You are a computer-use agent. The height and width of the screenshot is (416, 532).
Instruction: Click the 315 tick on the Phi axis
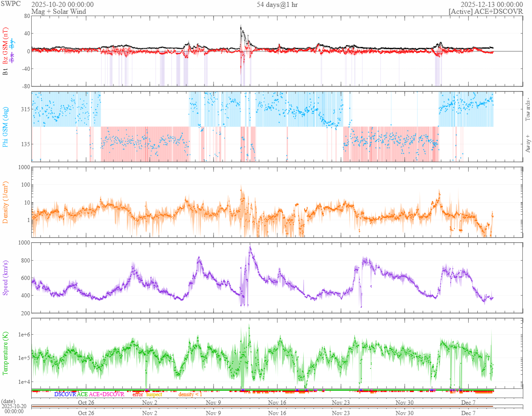[25, 109]
